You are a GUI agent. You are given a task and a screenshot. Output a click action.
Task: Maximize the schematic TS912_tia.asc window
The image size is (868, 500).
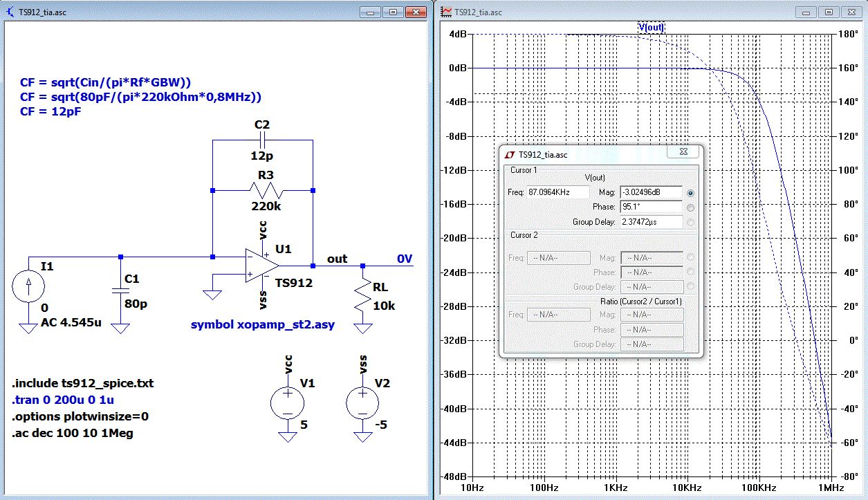point(392,12)
